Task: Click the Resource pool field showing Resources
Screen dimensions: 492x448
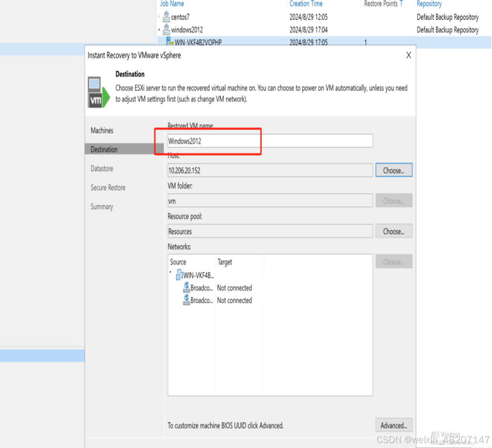Action: [270, 231]
